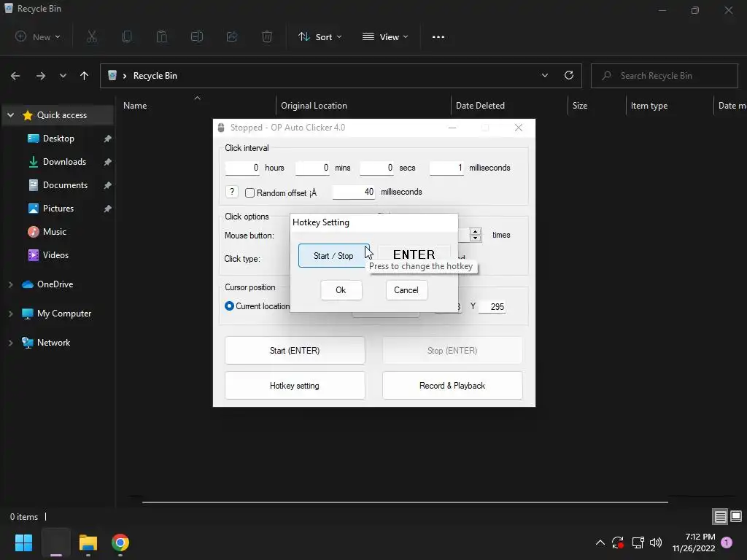Open the Sort dropdown menu
The height and width of the screenshot is (560, 747).
(320, 36)
